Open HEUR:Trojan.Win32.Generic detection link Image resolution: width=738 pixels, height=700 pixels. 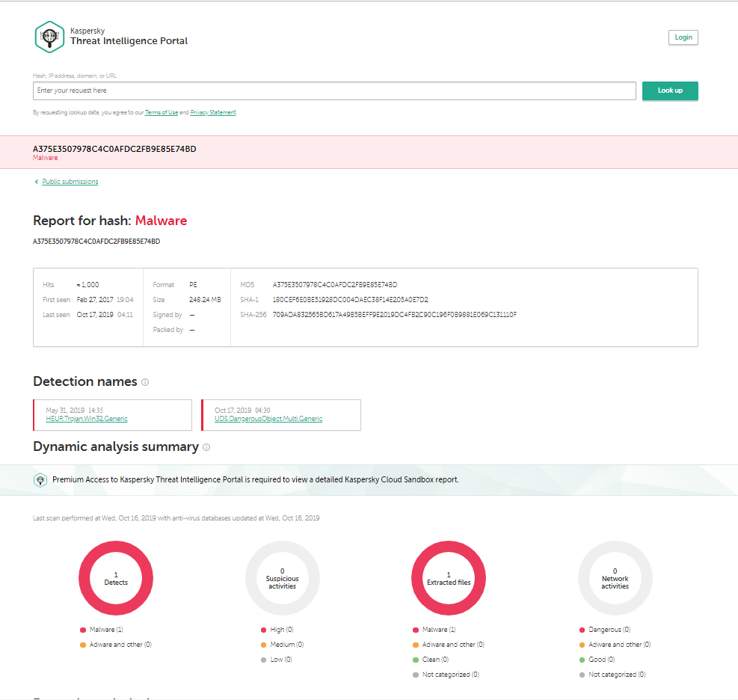point(87,419)
